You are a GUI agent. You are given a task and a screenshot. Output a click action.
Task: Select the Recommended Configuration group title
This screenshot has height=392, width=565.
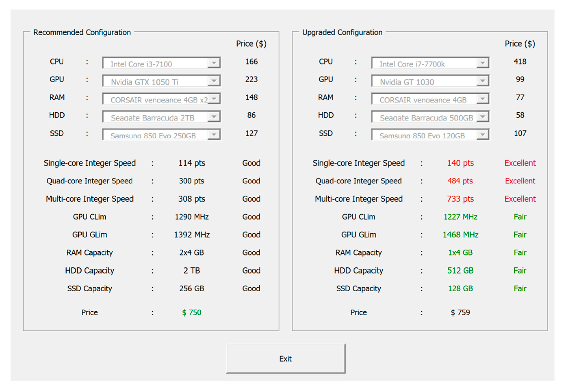(x=82, y=32)
